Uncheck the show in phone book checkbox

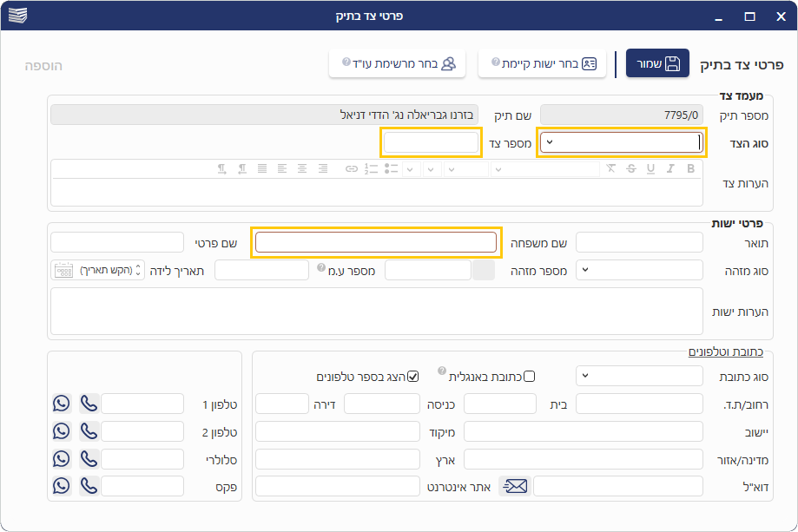pyautogui.click(x=413, y=376)
